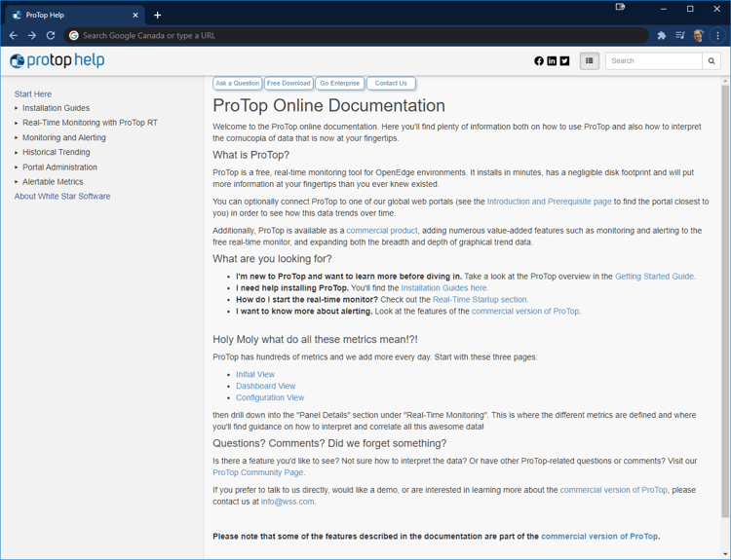Toggle the table of contents list button
The image size is (731, 560).
pyautogui.click(x=590, y=61)
